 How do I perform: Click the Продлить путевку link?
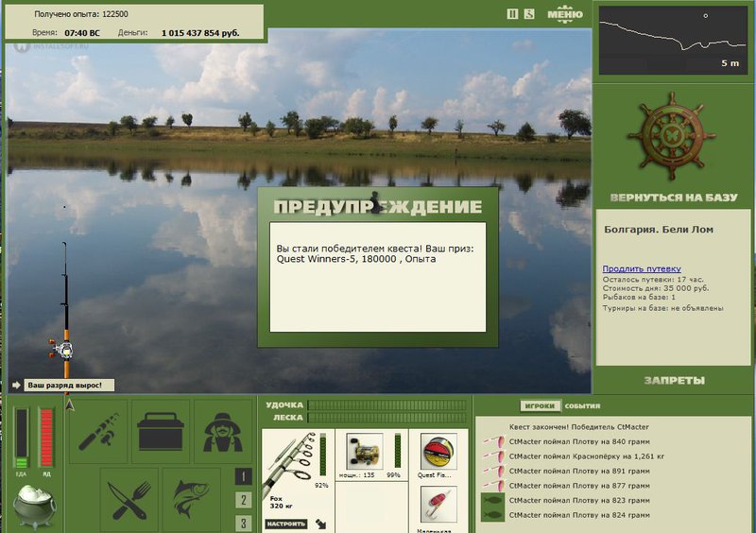pyautogui.click(x=642, y=268)
